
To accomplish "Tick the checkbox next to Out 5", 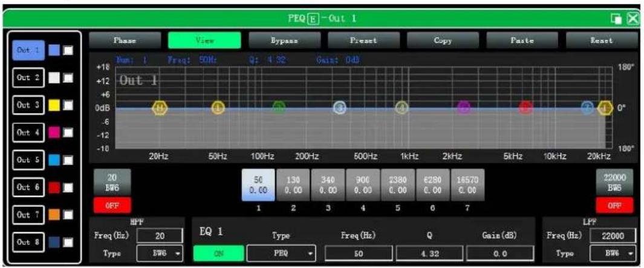I will (x=68, y=160).
